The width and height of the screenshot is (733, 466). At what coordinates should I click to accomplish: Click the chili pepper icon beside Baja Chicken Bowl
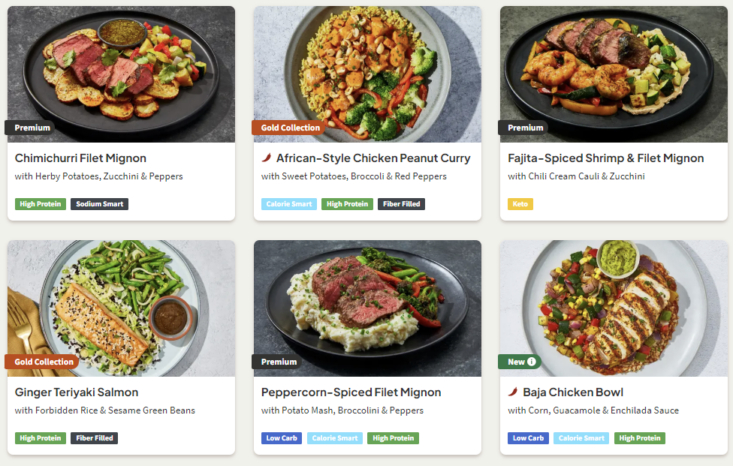tap(513, 392)
